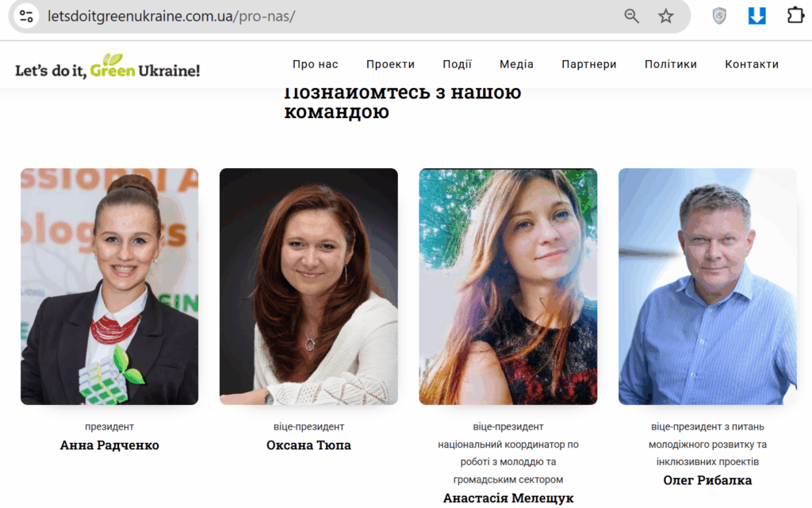The image size is (812, 508).
Task: Navigate to Контакти page
Action: pyautogui.click(x=752, y=64)
